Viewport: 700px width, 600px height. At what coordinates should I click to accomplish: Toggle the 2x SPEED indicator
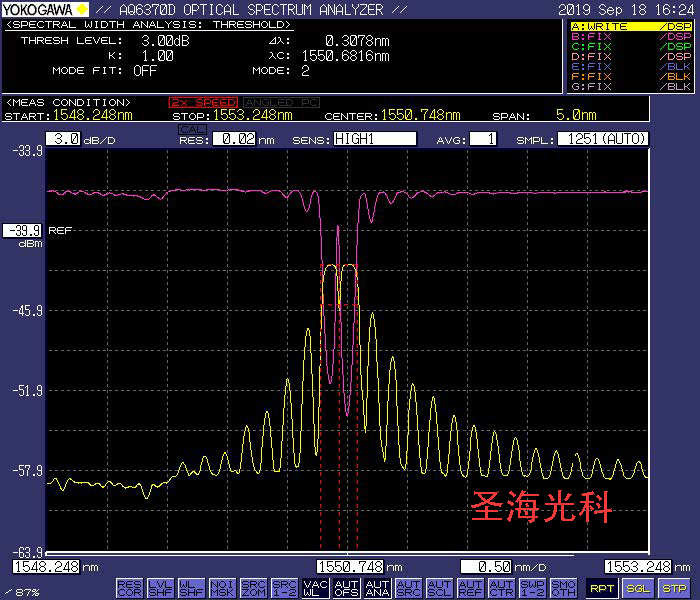(203, 102)
